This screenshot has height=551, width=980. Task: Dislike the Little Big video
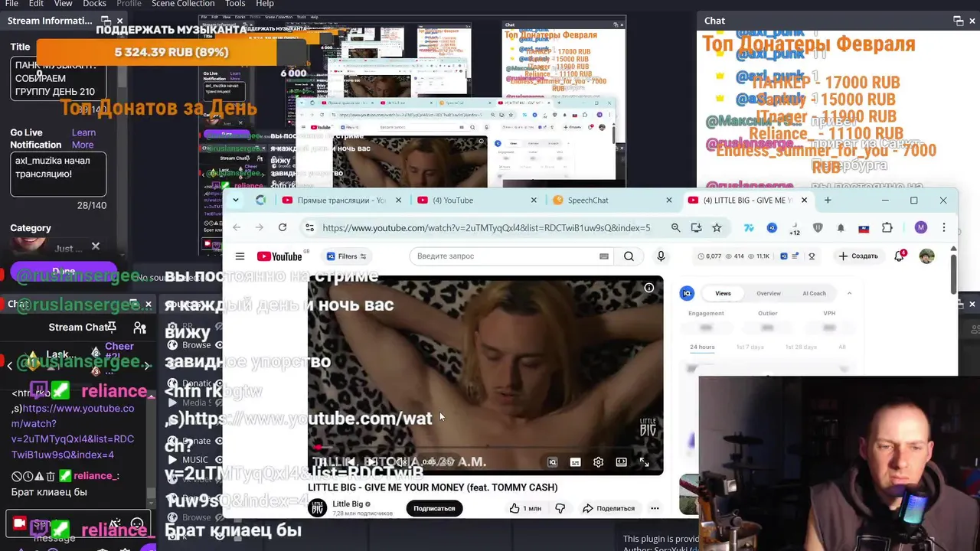click(560, 508)
